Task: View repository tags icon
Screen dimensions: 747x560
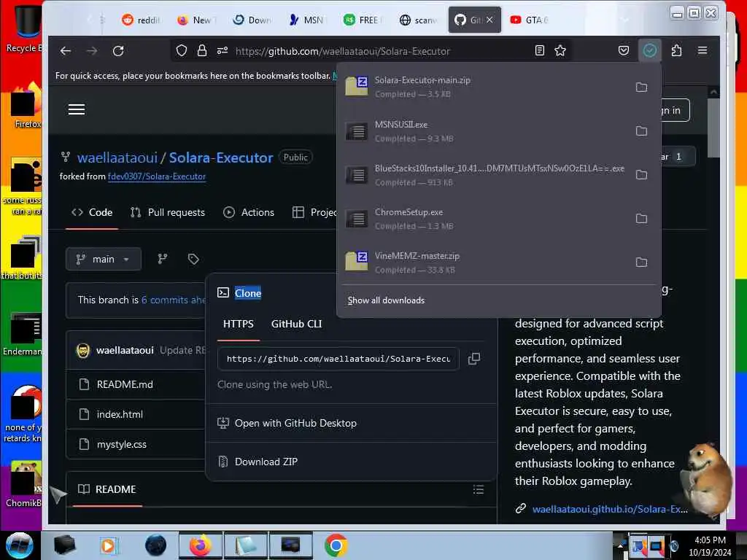Action: coord(193,259)
